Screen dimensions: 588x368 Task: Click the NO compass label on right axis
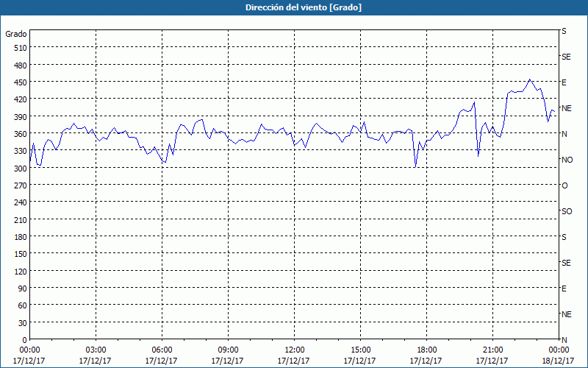[567, 160]
